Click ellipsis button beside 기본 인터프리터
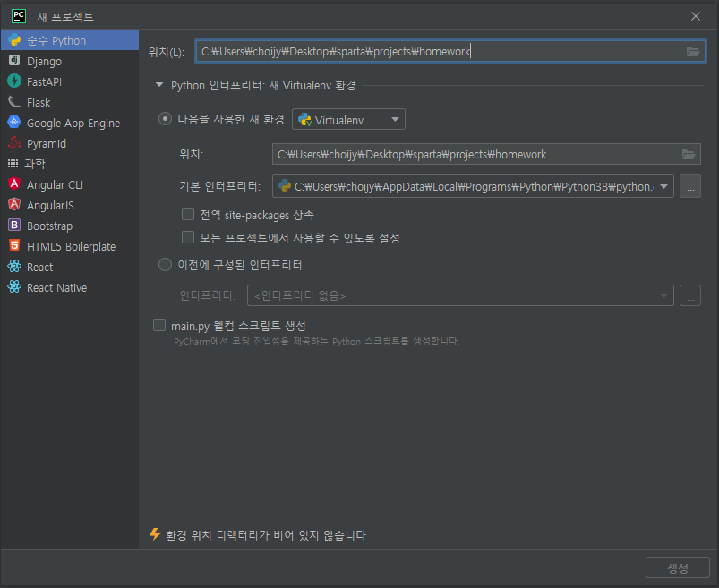 point(690,186)
